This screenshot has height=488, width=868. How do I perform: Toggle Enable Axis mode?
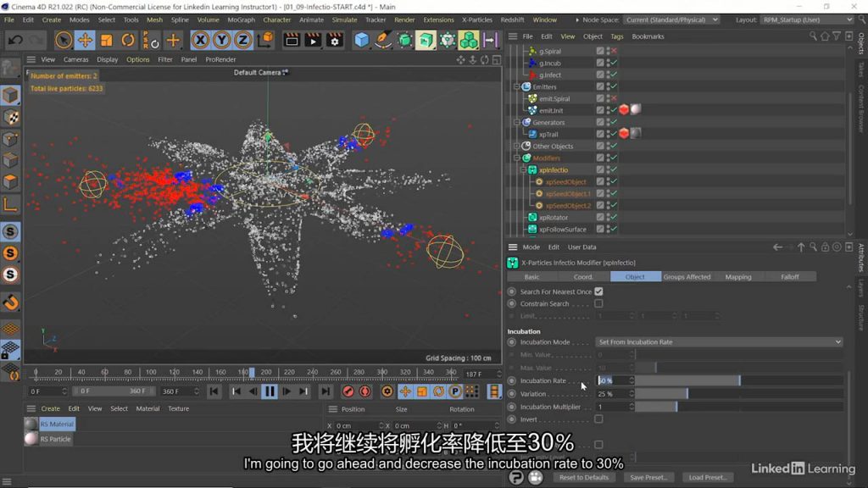click(x=10, y=205)
